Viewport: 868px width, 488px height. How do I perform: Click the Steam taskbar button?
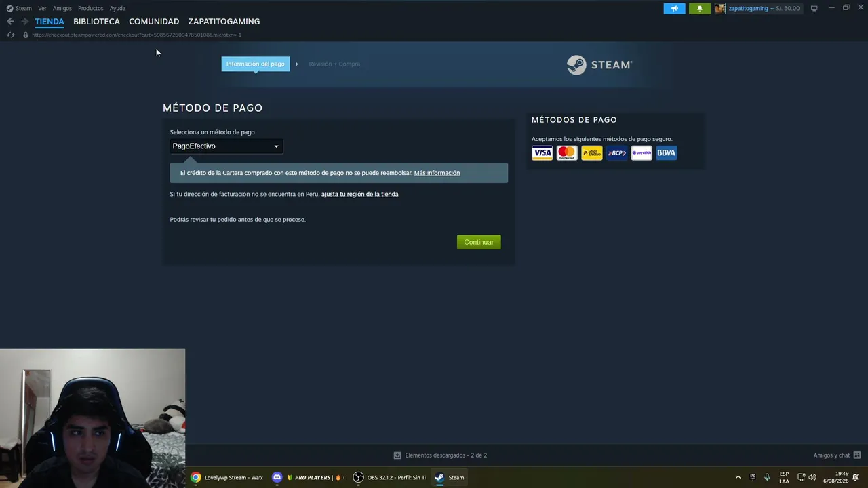pyautogui.click(x=450, y=477)
